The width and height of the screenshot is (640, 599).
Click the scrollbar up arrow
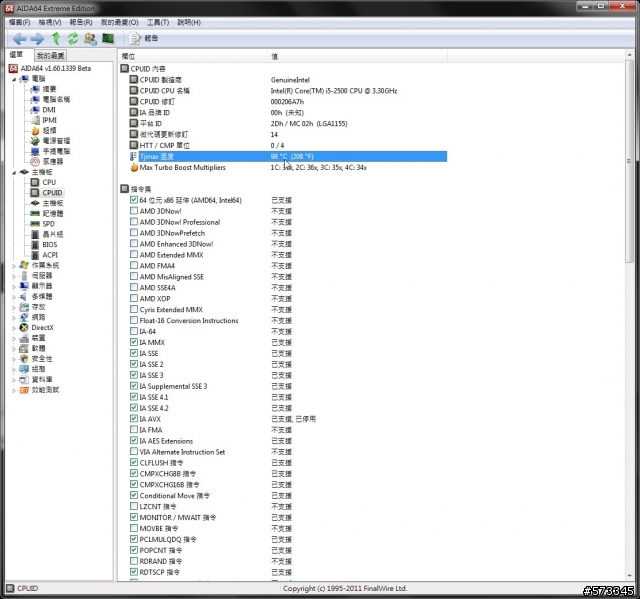[629, 55]
